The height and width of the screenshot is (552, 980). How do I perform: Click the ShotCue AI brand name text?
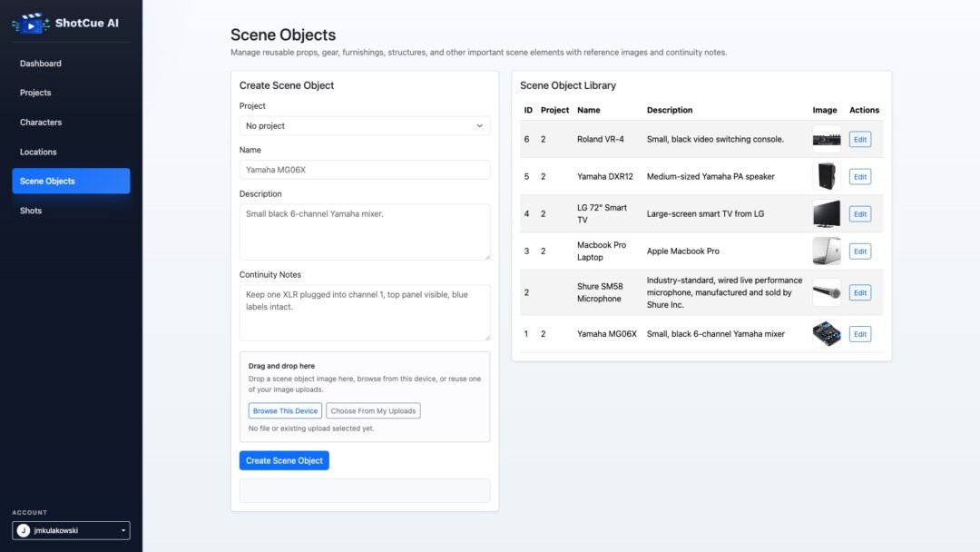[86, 23]
